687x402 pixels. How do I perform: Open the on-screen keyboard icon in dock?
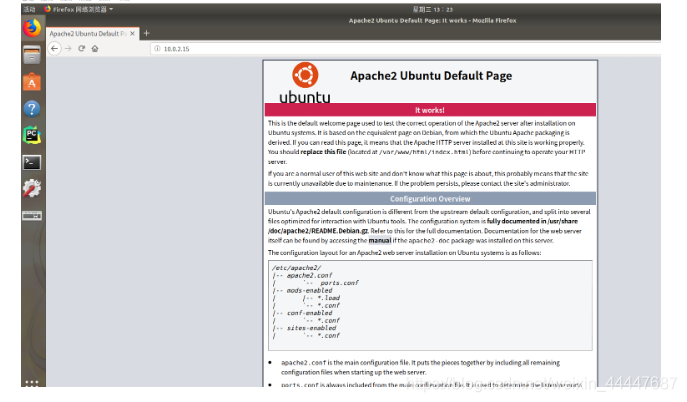click(32, 215)
